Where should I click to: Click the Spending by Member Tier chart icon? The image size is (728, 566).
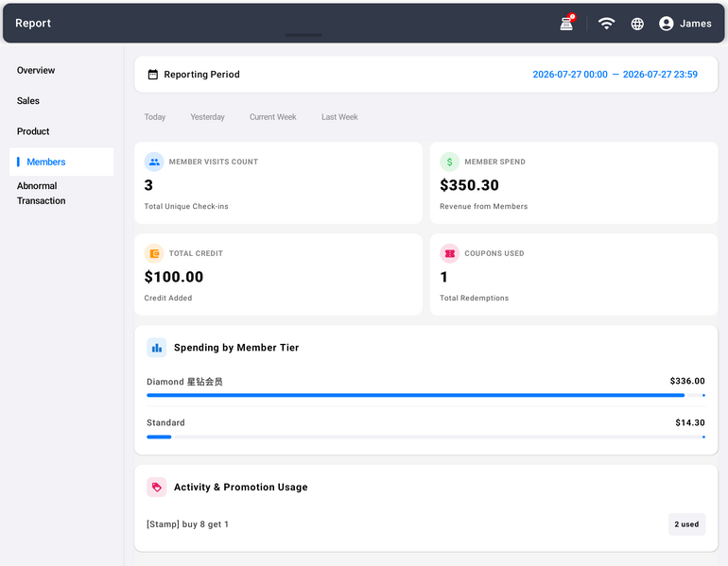(x=156, y=348)
